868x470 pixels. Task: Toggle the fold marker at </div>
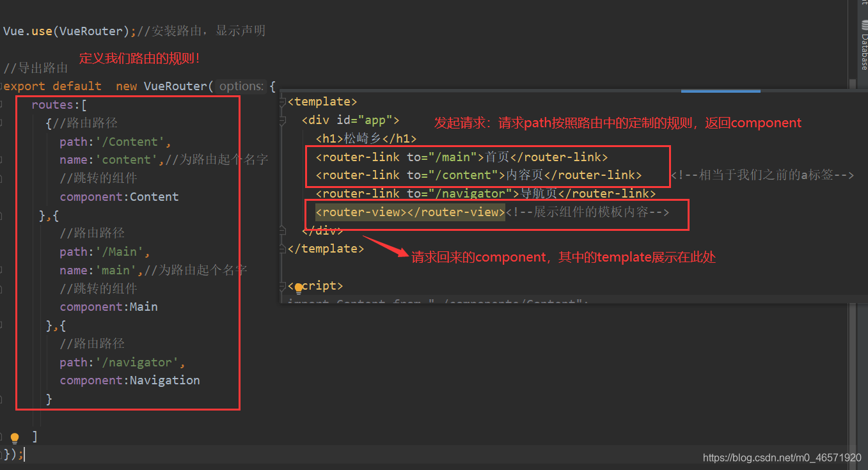pyautogui.click(x=284, y=230)
